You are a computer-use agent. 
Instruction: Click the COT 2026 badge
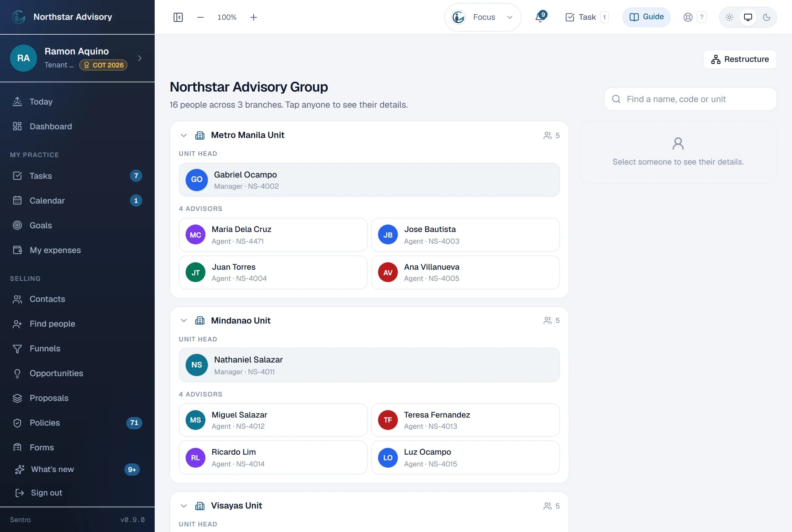pyautogui.click(x=104, y=65)
